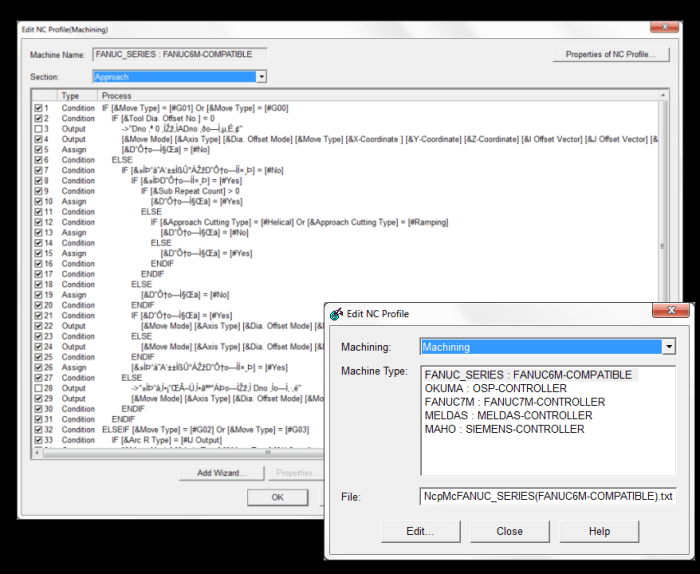Select FANUC_SERIES : FANUC6M-COMPATIBLE machine type
This screenshot has width=700, height=574.
pos(529,375)
